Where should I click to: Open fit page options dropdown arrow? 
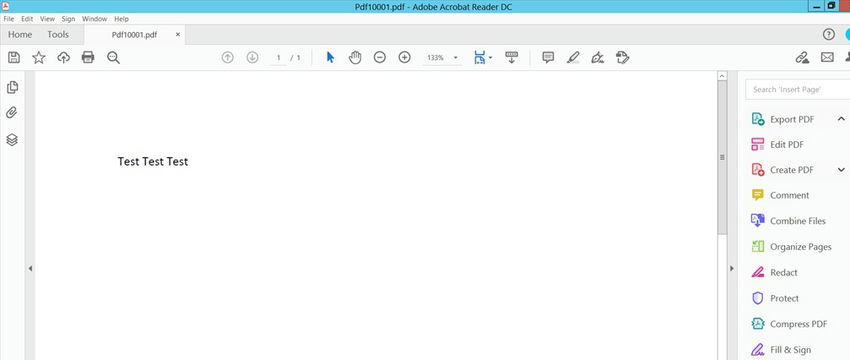click(491, 57)
